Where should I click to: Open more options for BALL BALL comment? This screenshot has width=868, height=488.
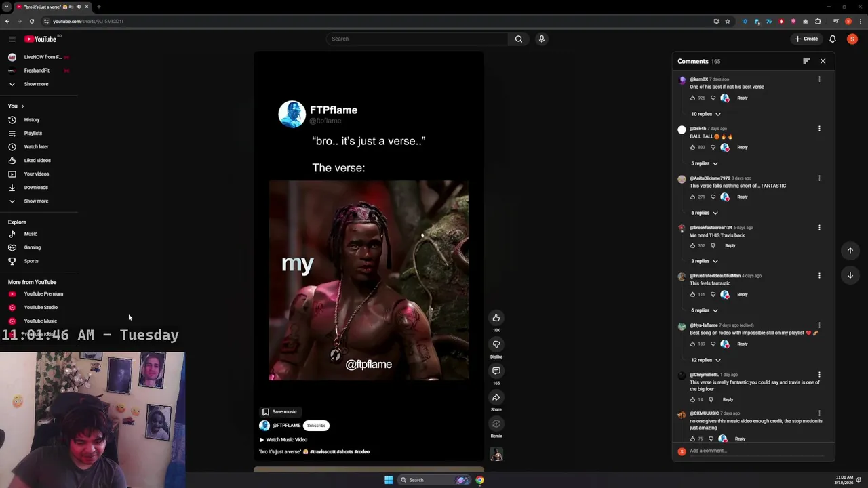(819, 129)
